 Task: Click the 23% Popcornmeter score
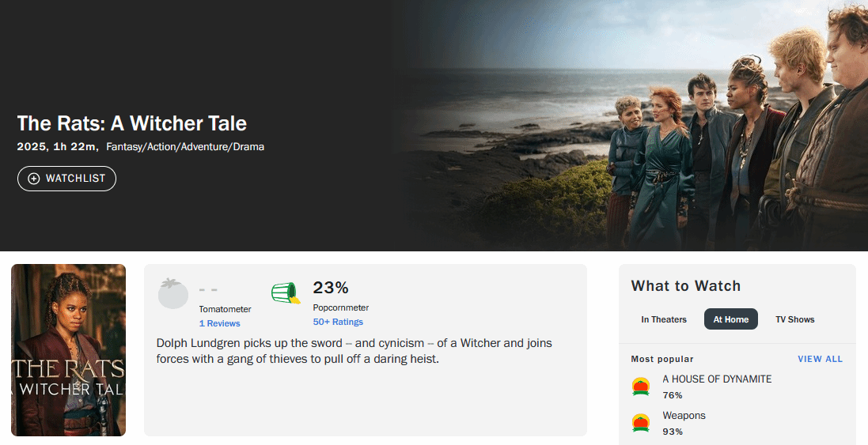331,287
